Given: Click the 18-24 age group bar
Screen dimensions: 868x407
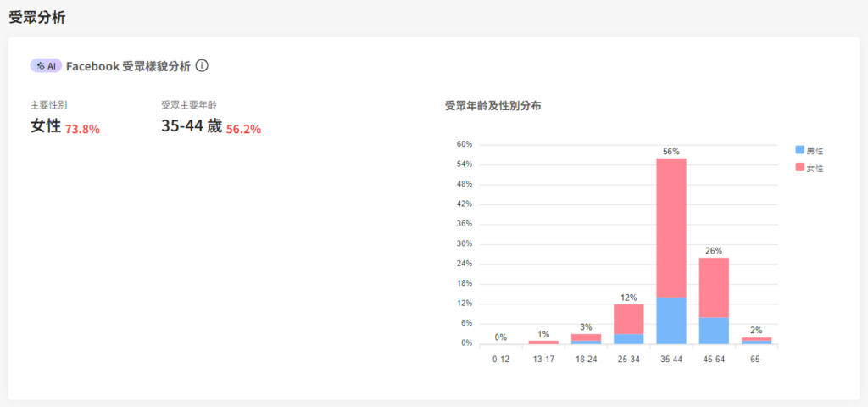Looking at the screenshot, I should 587,338.
